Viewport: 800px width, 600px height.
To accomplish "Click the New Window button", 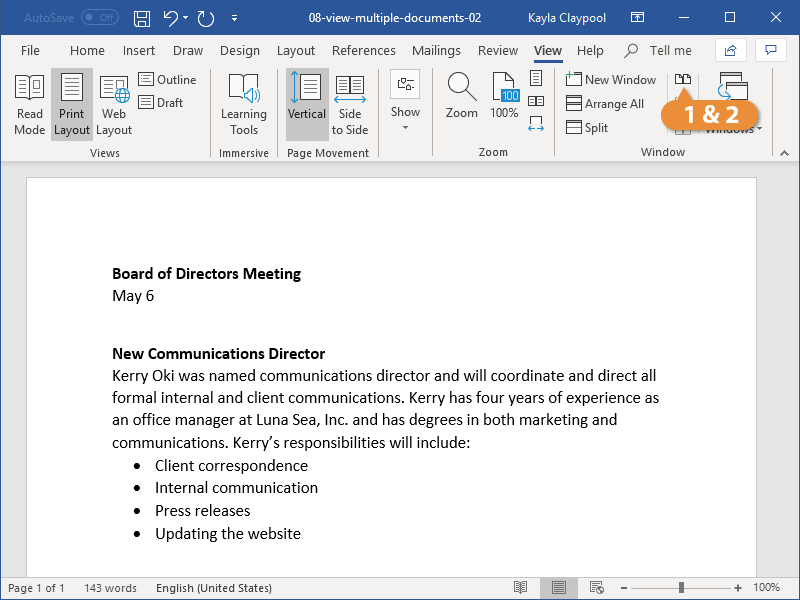I will (x=611, y=80).
